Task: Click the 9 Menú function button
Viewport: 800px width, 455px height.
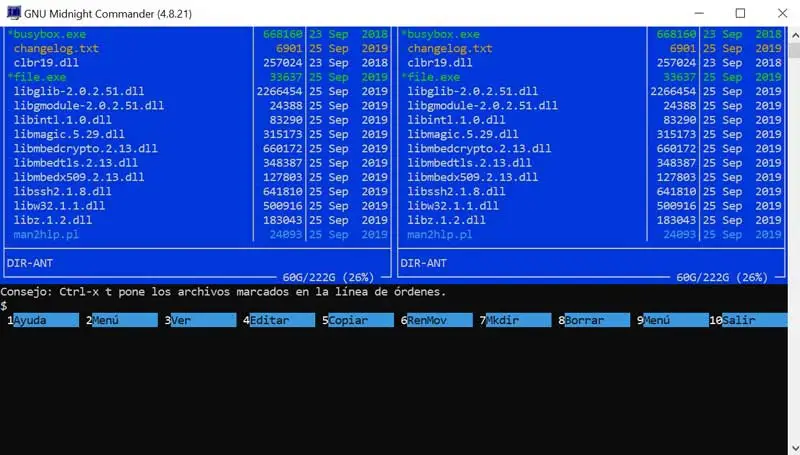Action: point(672,320)
